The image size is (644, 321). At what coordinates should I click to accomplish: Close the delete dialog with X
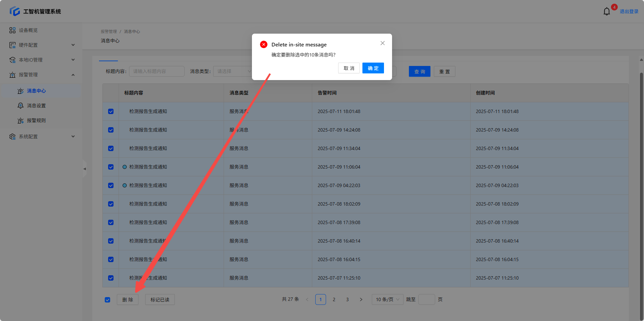(382, 43)
